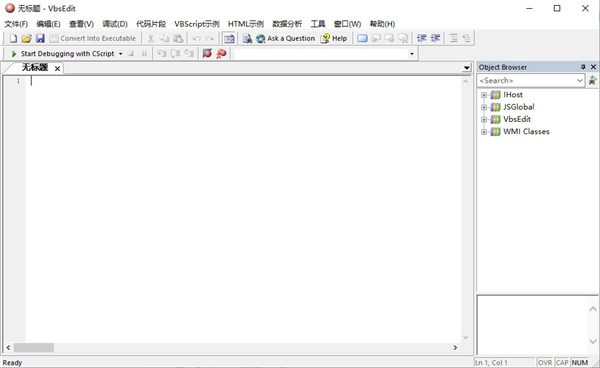Open the Search box dropdown arrow

pos(580,80)
